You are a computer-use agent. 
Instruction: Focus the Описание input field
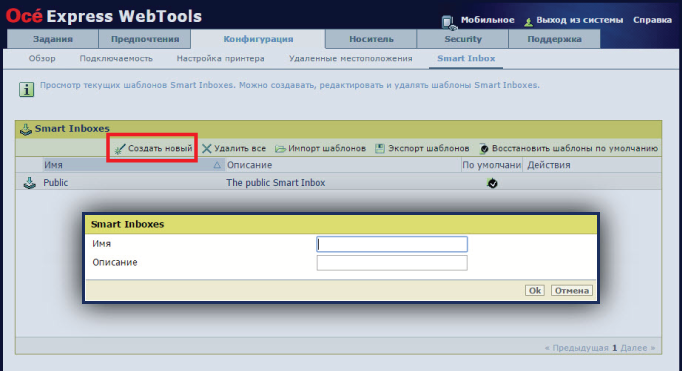(392, 263)
